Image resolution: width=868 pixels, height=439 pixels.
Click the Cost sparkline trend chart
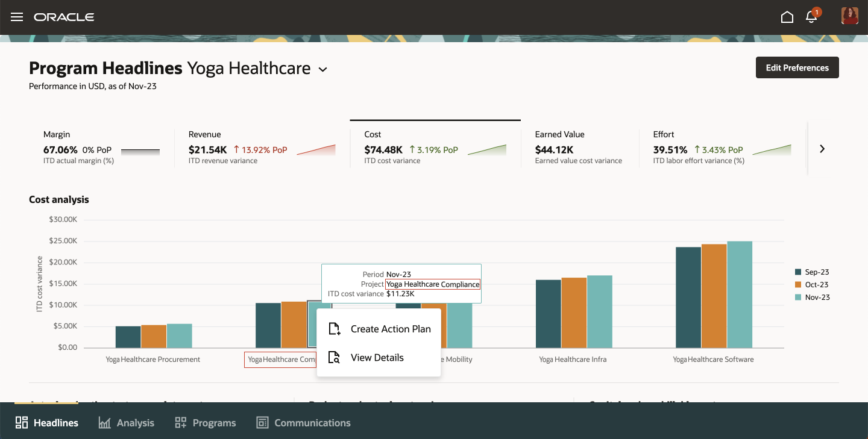[x=487, y=150]
